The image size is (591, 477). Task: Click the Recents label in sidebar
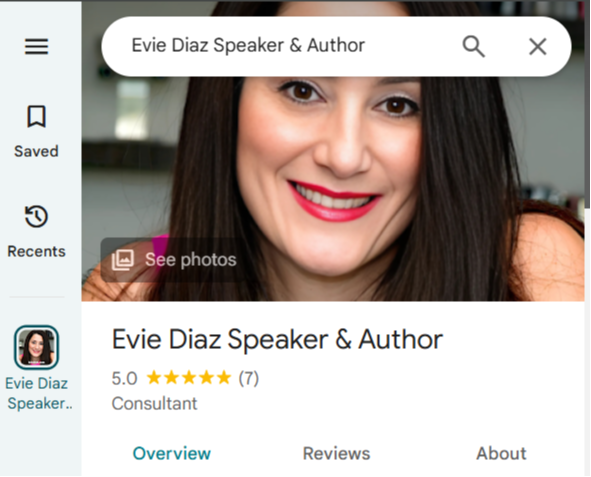click(36, 251)
